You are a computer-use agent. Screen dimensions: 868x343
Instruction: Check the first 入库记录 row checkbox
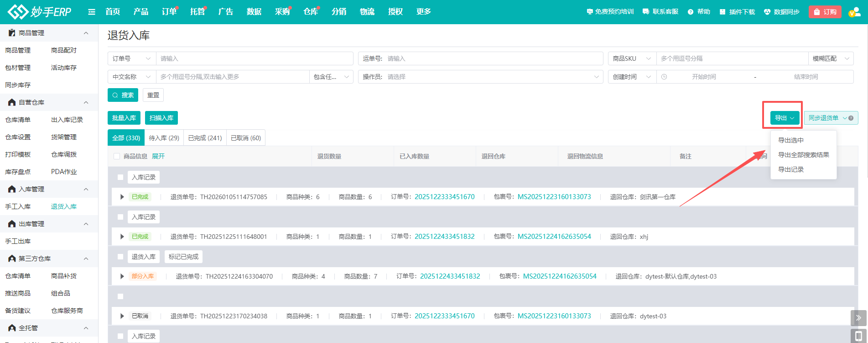point(120,177)
